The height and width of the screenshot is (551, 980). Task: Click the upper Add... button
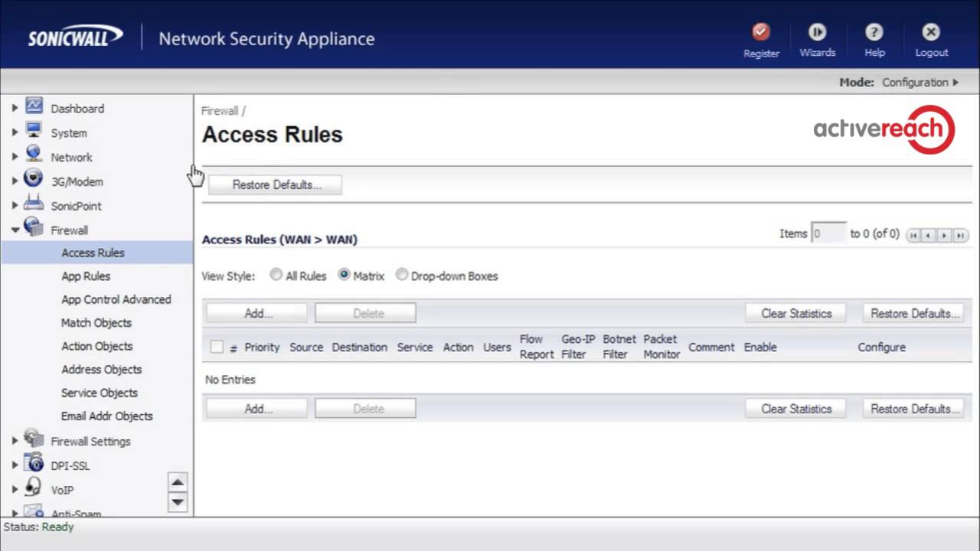257,313
